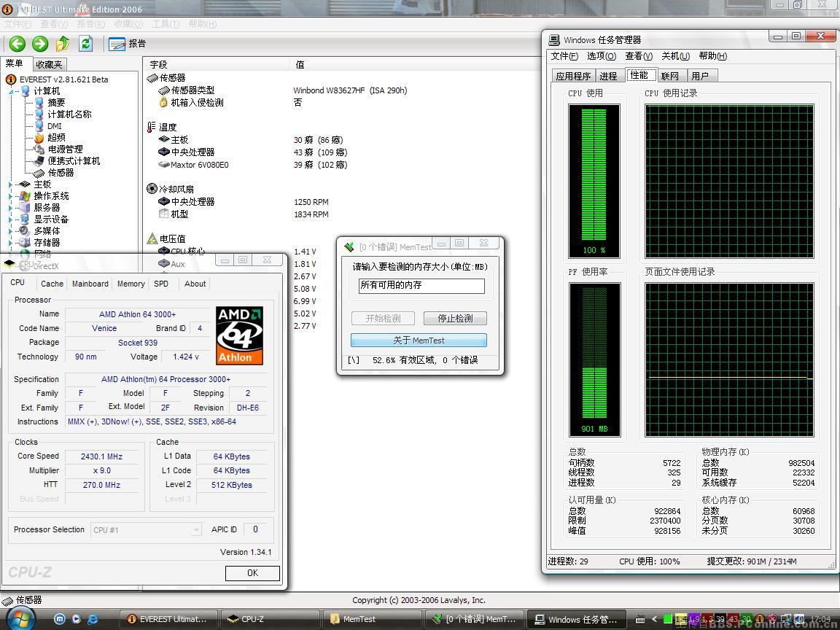The height and width of the screenshot is (630, 840).
Task: Switch to CPU-Z Memory tab
Action: pos(131,284)
